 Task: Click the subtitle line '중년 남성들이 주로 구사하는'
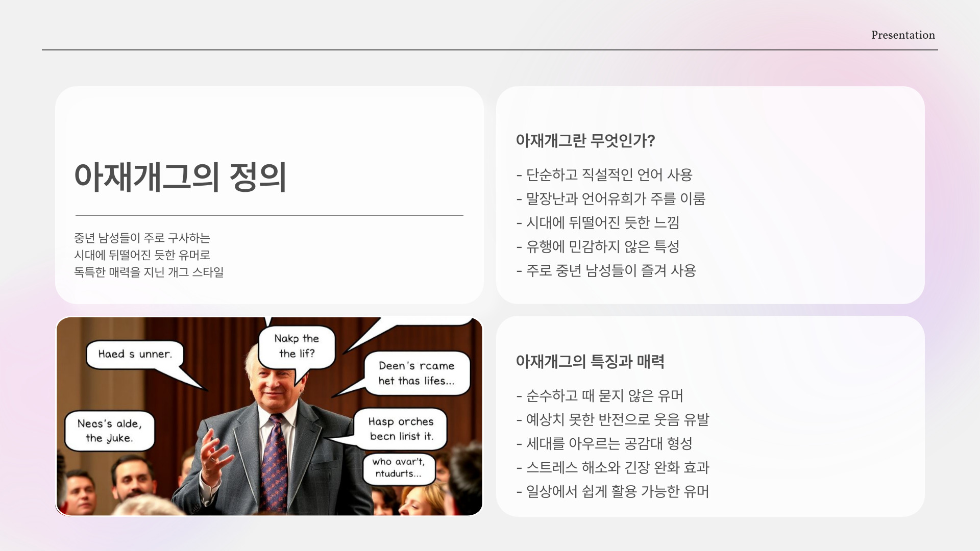coord(142,238)
